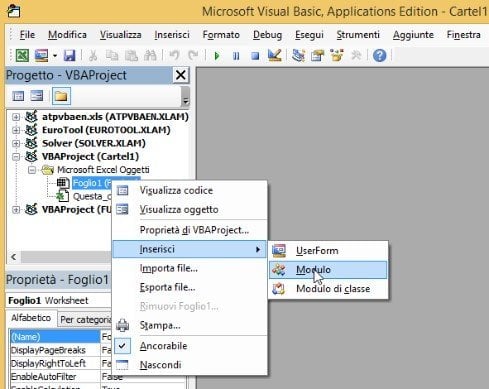Open Proprietà di VBAProject... context entry
489x389 pixels.
(x=190, y=230)
